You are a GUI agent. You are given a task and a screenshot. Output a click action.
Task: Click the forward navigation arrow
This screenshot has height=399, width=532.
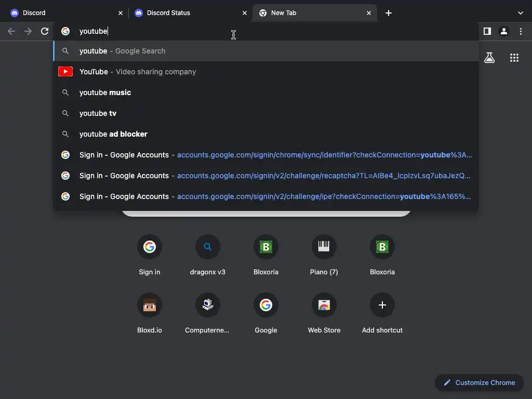[28, 31]
